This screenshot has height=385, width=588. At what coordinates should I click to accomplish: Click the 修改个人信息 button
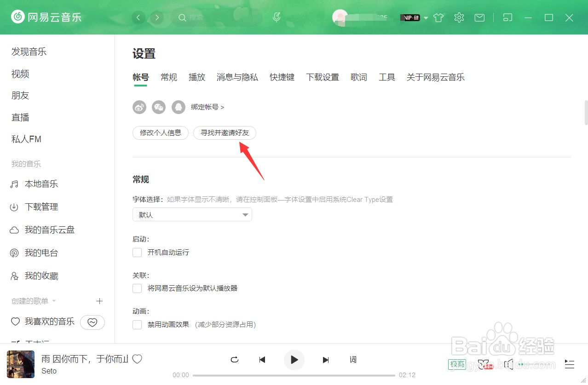click(161, 133)
